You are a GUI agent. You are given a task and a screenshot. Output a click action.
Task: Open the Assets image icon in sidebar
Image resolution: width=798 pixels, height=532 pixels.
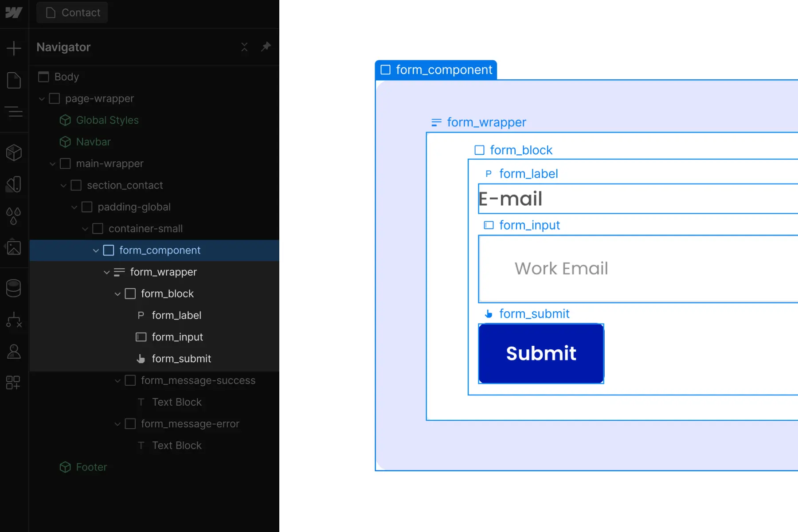pos(14,247)
